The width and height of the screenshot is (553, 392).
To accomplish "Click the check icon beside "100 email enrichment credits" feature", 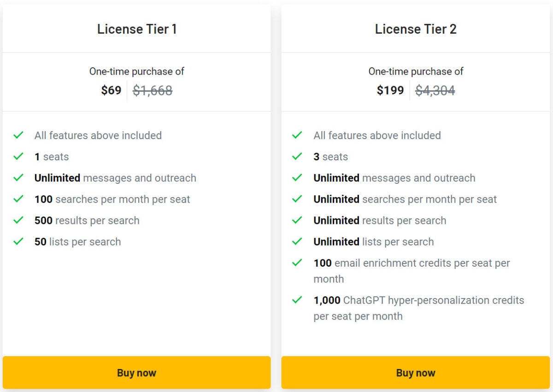I will coord(297,263).
